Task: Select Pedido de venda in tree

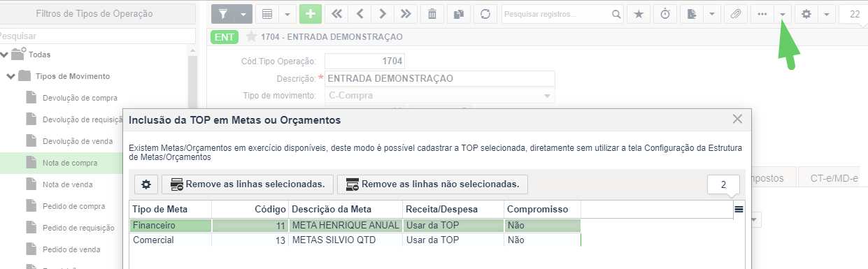Action: (x=71, y=249)
